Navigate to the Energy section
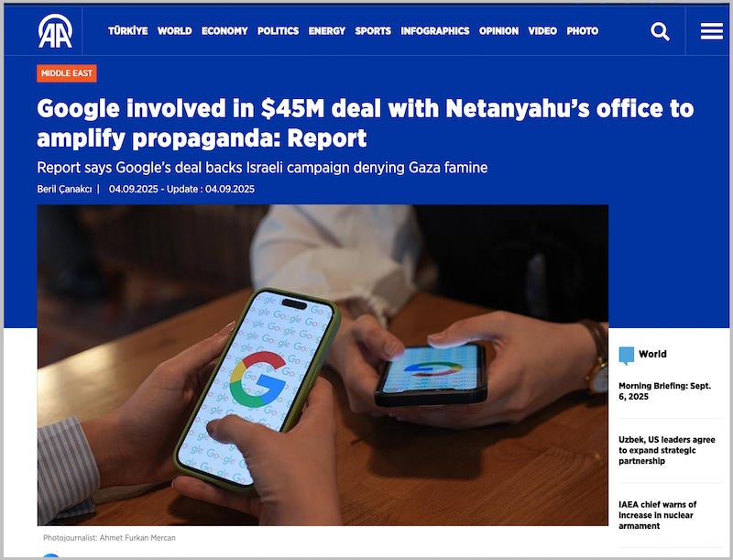733x560 pixels. point(327,31)
